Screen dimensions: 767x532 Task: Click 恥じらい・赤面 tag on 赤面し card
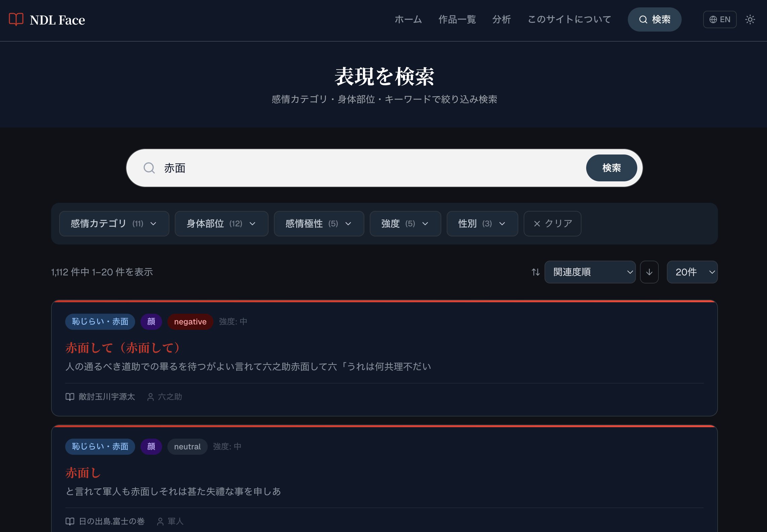pyautogui.click(x=100, y=447)
